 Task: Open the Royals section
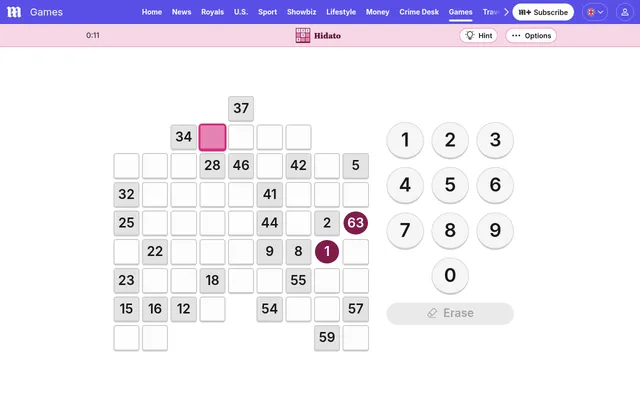tap(212, 12)
